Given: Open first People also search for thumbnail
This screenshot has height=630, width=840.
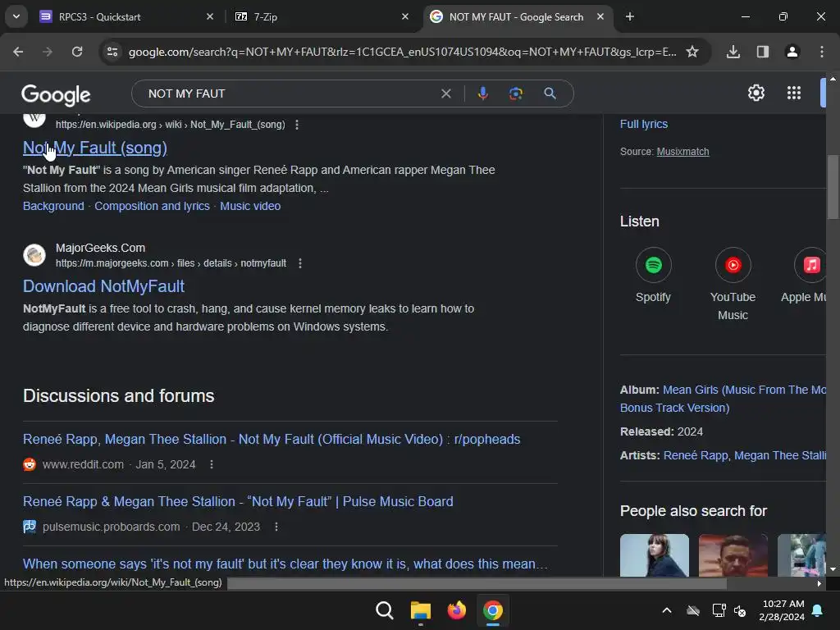Looking at the screenshot, I should 654,555.
